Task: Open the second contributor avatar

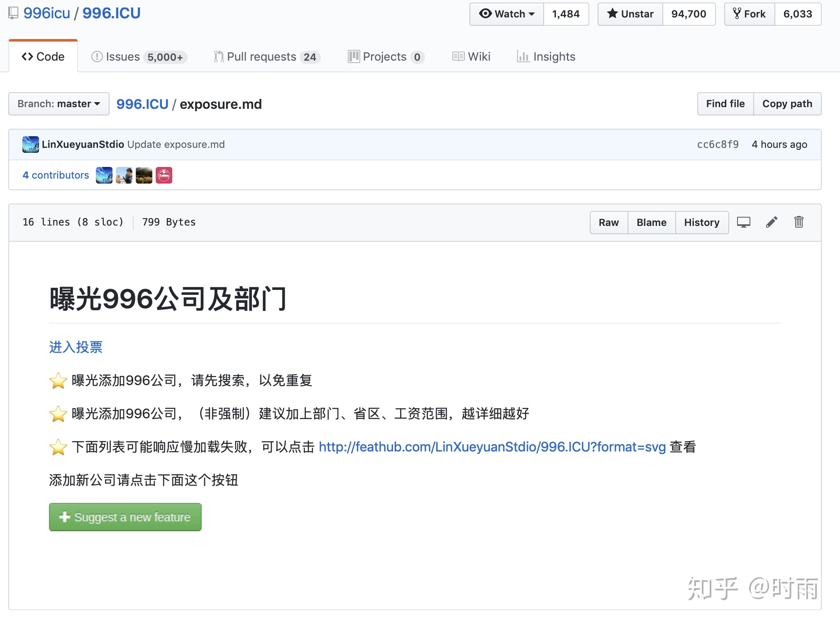Action: tap(124, 175)
